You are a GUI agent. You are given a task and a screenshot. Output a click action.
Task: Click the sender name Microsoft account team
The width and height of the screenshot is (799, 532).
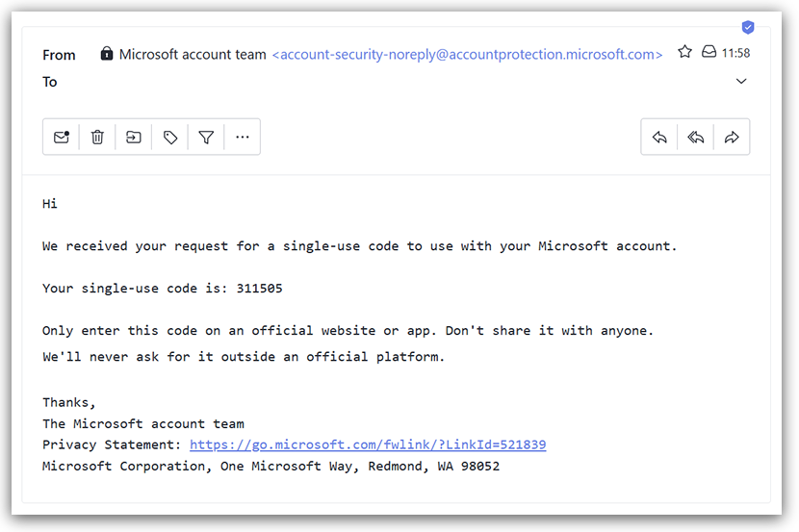(x=193, y=55)
